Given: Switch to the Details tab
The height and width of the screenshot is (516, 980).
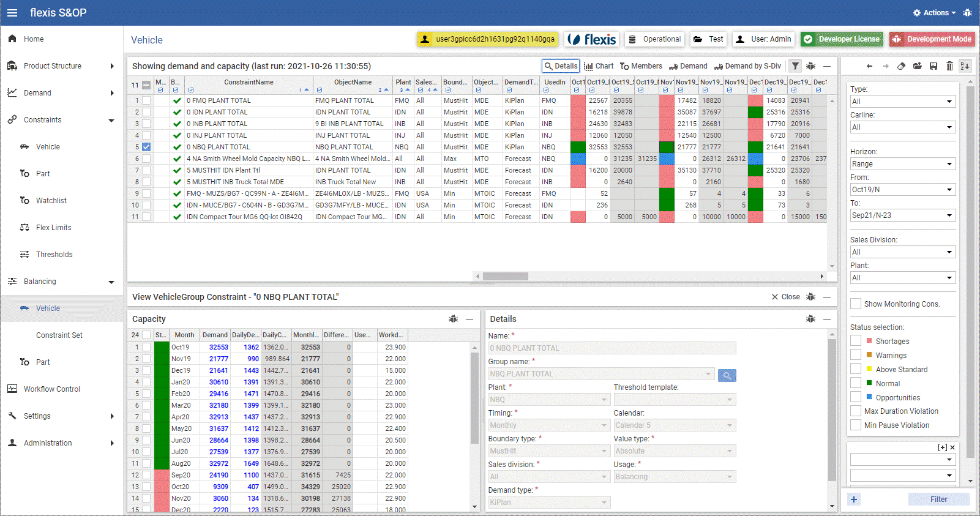Looking at the screenshot, I should [x=561, y=66].
